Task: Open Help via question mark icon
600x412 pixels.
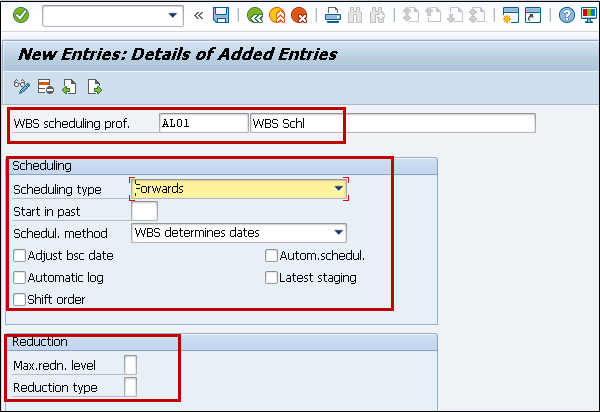Action: [566, 16]
